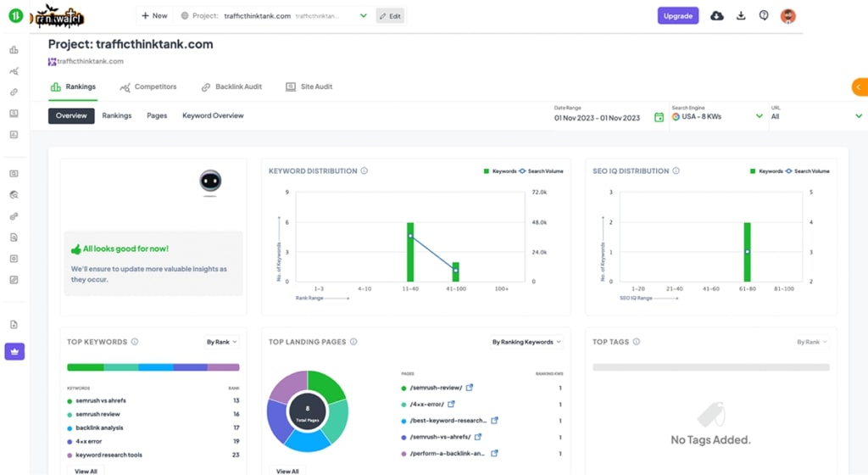
Task: Click the download arrow icon in header
Action: (x=741, y=16)
